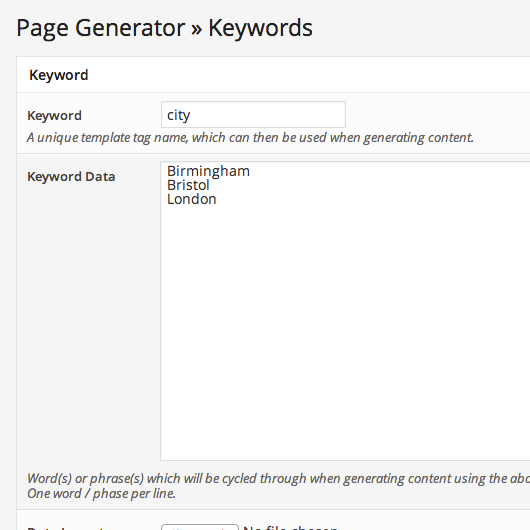Click blank space right of Birmingham in textarea
This screenshot has height=530, width=530.
click(372, 171)
